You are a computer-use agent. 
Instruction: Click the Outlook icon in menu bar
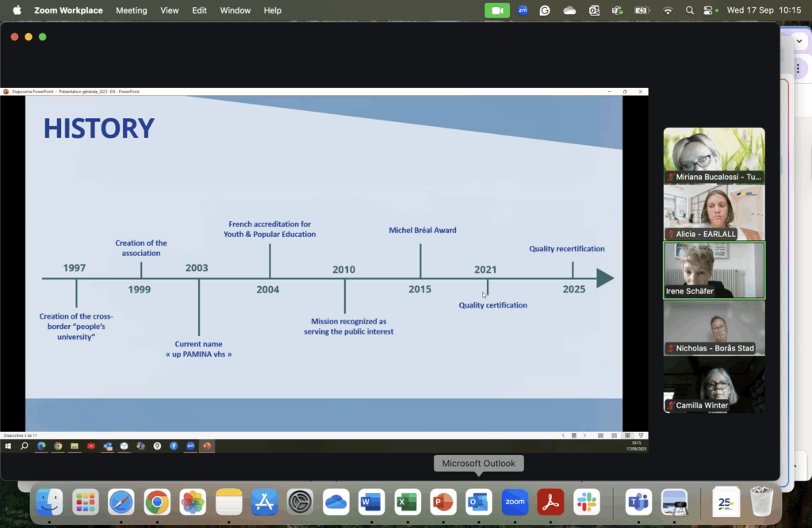pos(594,10)
